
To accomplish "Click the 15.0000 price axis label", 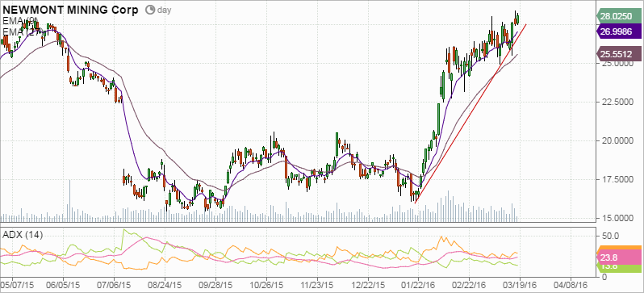I will pyautogui.click(x=617, y=218).
